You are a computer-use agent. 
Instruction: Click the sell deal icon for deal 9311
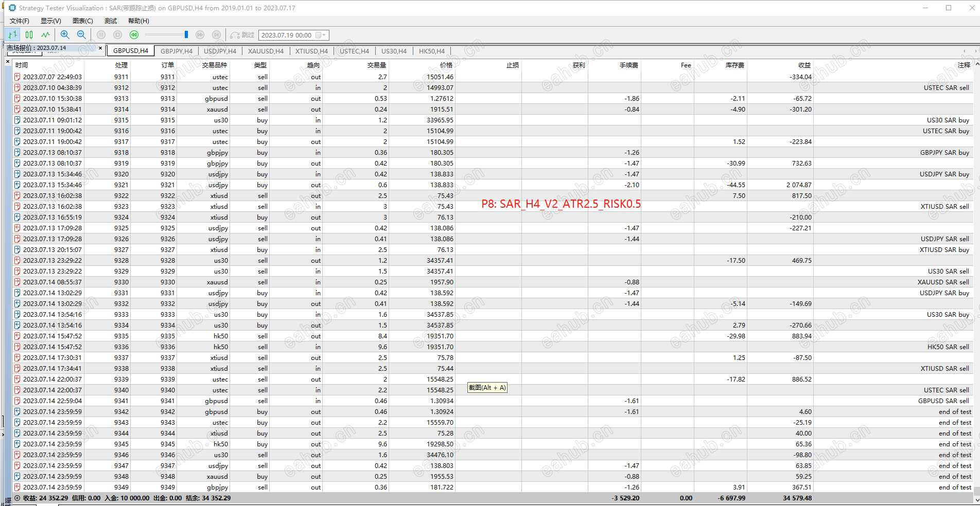(x=17, y=77)
